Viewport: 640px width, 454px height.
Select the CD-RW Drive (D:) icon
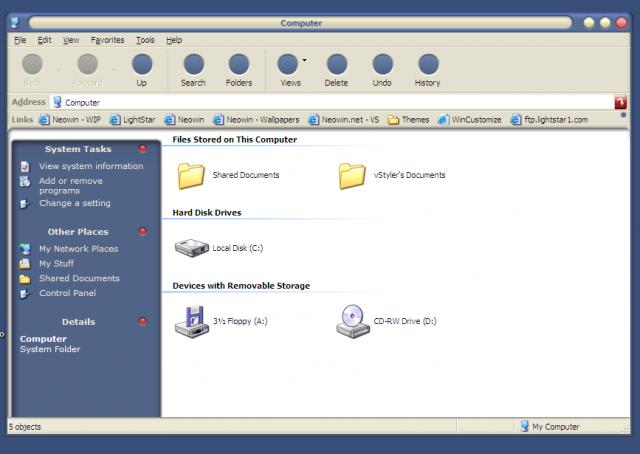pos(353,322)
